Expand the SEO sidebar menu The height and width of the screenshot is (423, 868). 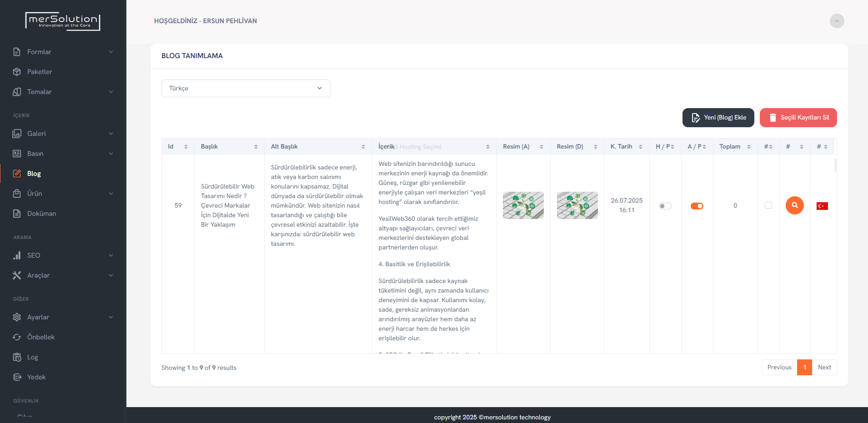pyautogui.click(x=63, y=255)
